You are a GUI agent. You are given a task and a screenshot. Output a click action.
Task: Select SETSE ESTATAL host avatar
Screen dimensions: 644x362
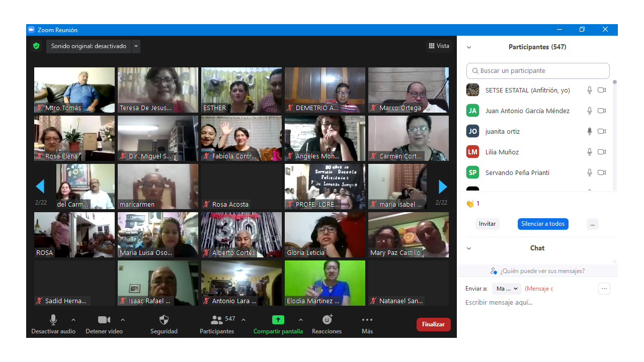point(472,90)
